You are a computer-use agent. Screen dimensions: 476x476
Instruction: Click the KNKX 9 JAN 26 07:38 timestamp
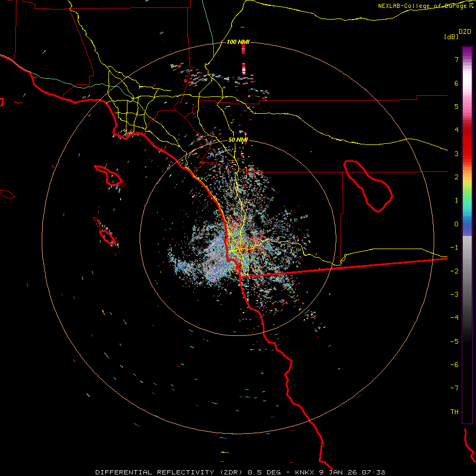[x=340, y=472]
